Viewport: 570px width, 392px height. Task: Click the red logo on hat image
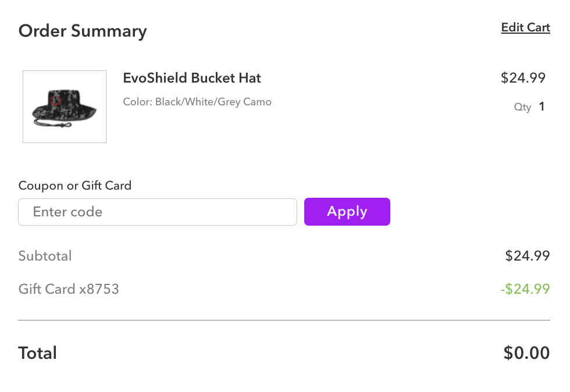point(56,101)
